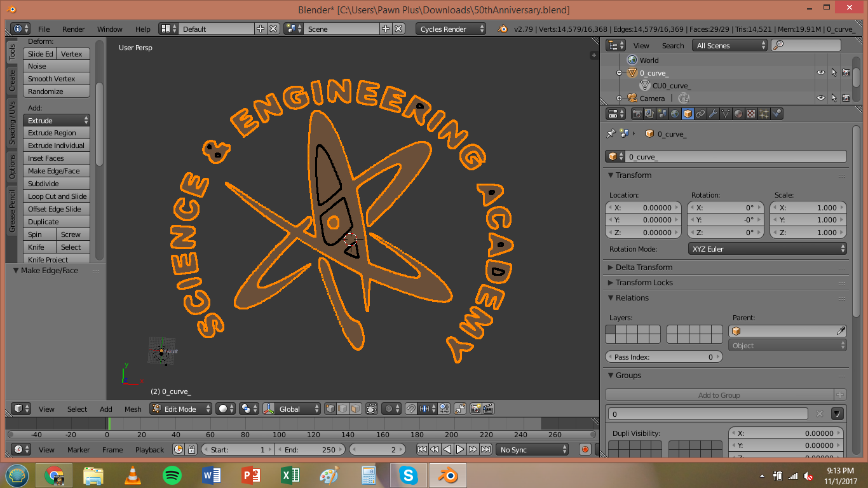The width and height of the screenshot is (868, 488).
Task: Open the No Sync dropdown
Action: click(x=532, y=449)
